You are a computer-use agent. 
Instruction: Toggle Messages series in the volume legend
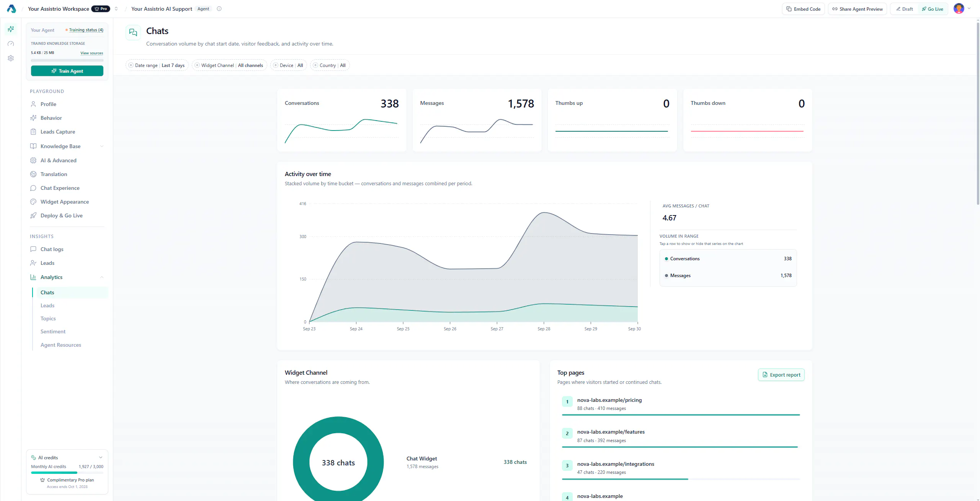coord(728,276)
